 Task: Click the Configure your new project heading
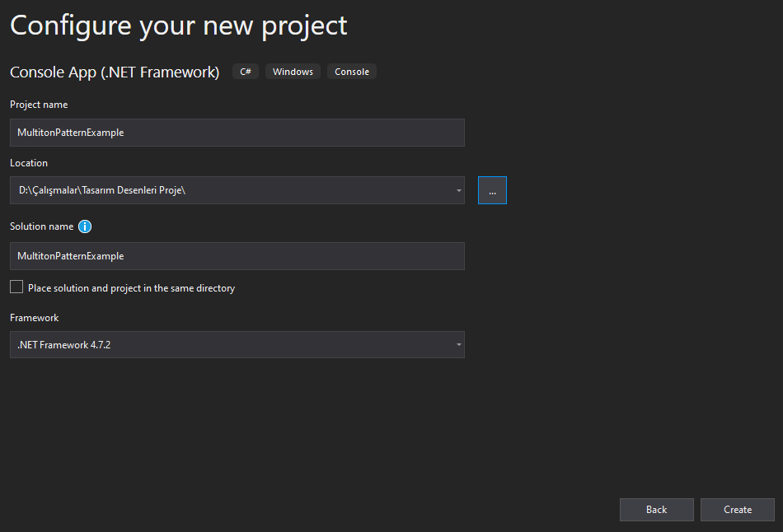point(178,26)
